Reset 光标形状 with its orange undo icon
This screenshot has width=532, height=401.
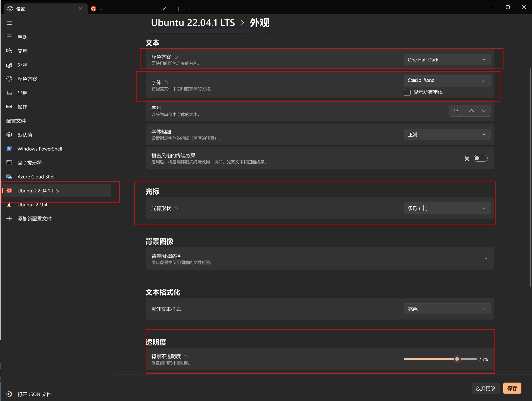(x=176, y=208)
